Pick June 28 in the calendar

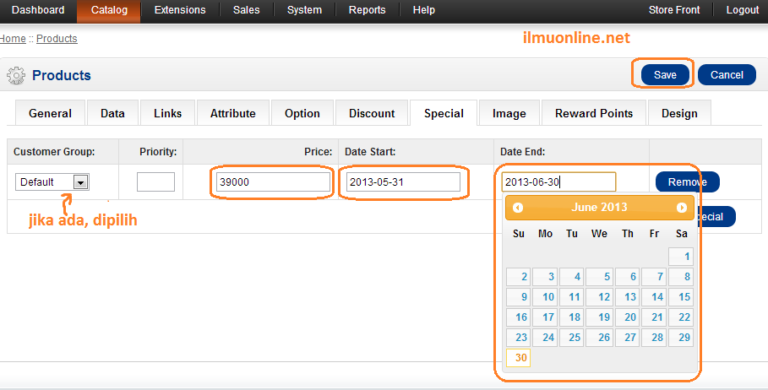pos(654,337)
